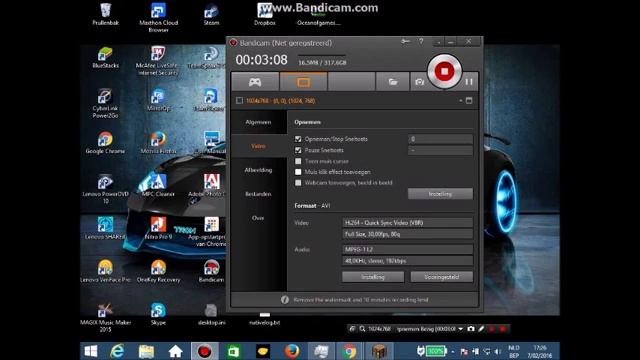This screenshot has width=640, height=360.
Task: Take a screenshot with the camera icon
Action: (x=419, y=82)
